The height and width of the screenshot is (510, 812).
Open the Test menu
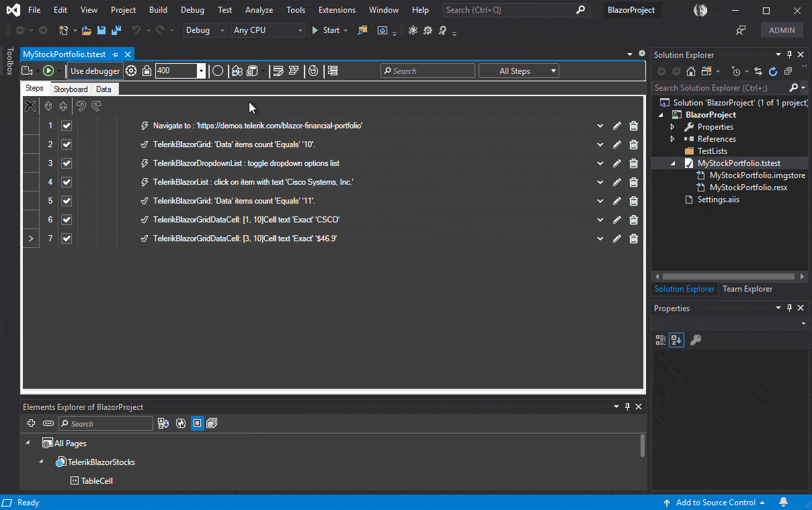click(x=225, y=10)
